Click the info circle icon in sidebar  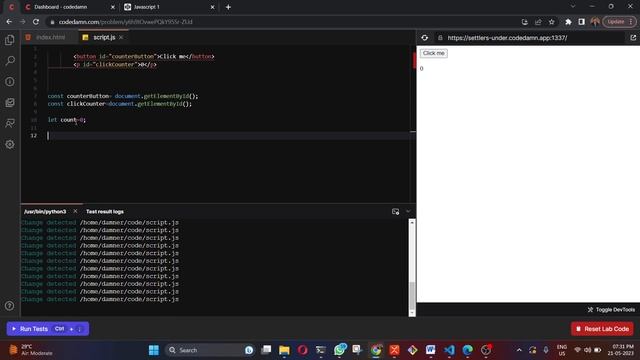[10, 82]
